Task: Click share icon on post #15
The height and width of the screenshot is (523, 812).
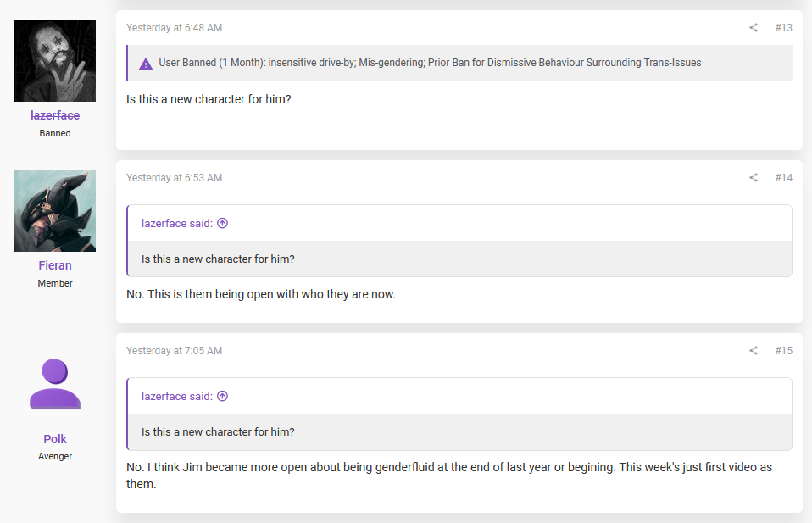Action: (754, 351)
